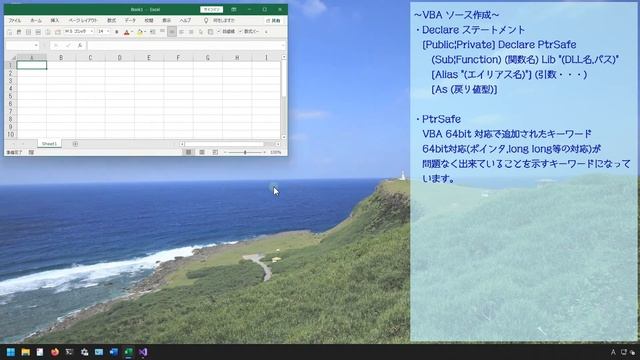This screenshot has width=640, height=360.
Task: Click the formula Enter checkmark icon
Action: (x=68, y=45)
